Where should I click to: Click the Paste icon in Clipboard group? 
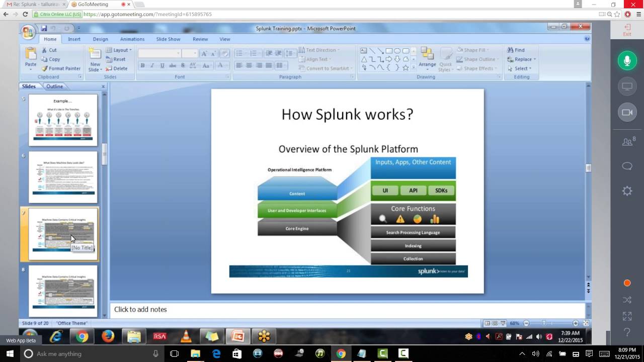coord(31,54)
